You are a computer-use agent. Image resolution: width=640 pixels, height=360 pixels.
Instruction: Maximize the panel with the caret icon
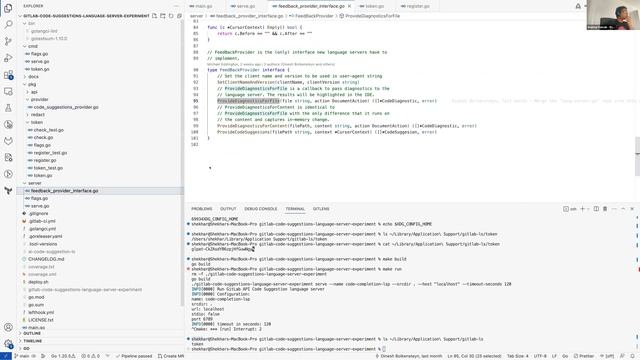click(x=623, y=209)
